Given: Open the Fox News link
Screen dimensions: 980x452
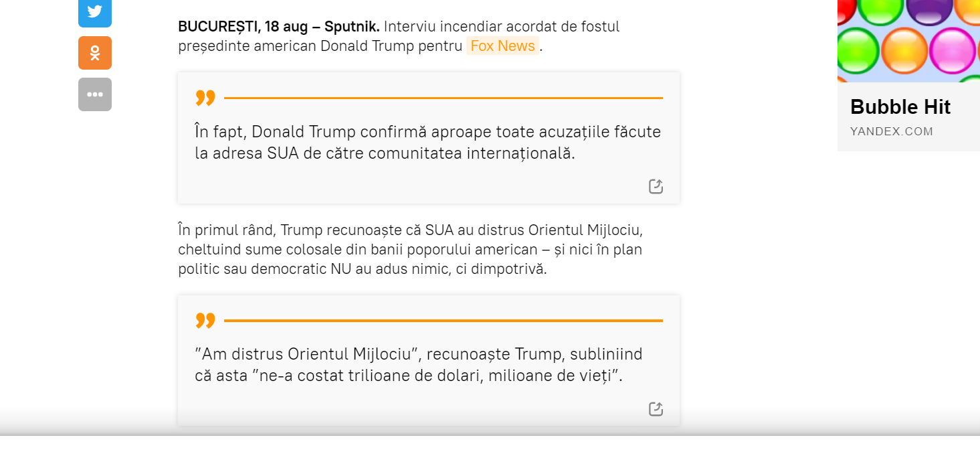Looking at the screenshot, I should [x=502, y=46].
